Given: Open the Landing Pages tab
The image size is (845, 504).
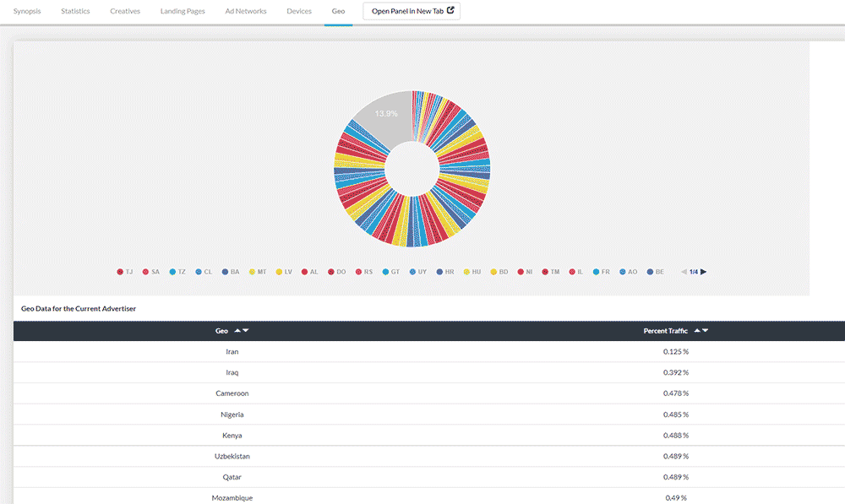Looking at the screenshot, I should coord(183,12).
